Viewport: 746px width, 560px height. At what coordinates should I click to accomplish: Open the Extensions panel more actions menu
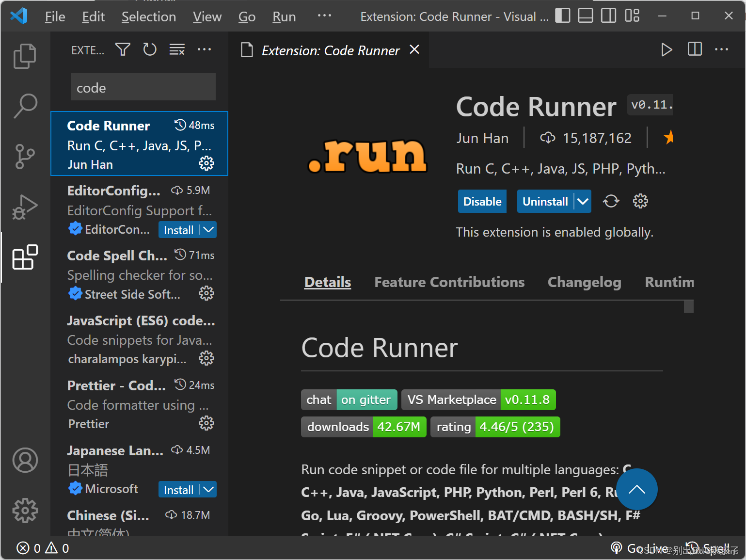click(204, 49)
